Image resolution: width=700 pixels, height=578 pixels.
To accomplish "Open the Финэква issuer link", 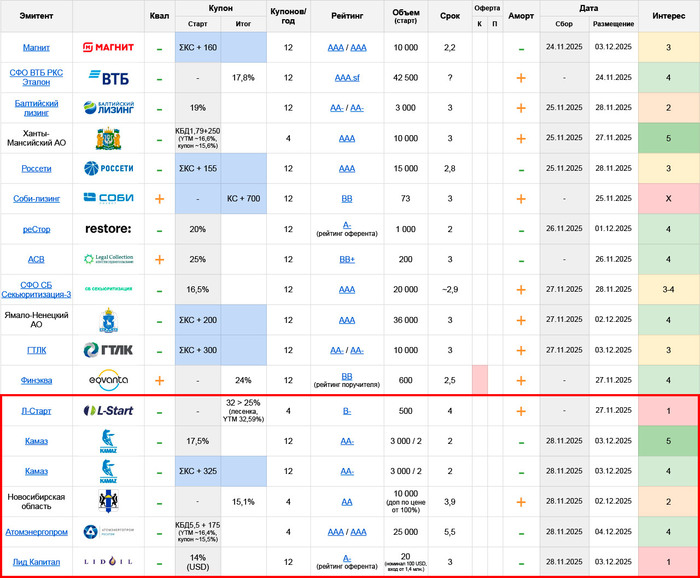I will point(37,380).
